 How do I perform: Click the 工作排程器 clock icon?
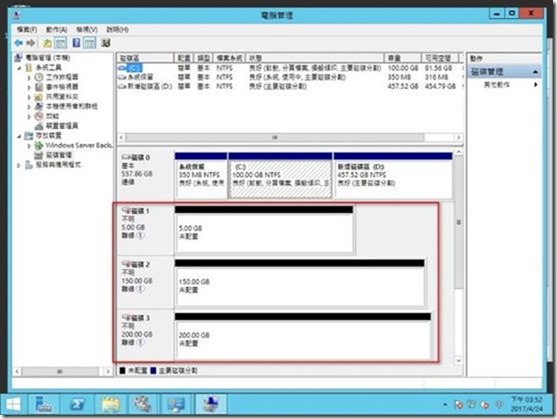coord(39,77)
